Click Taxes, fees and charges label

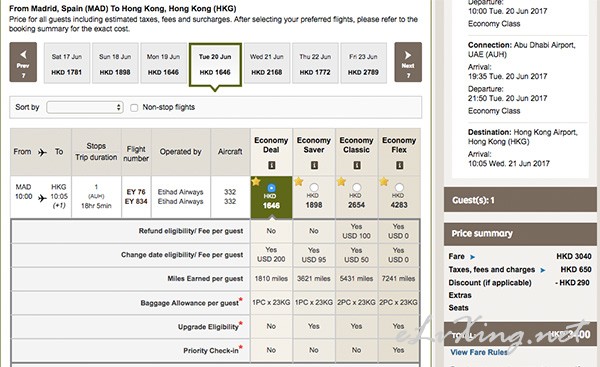492,270
